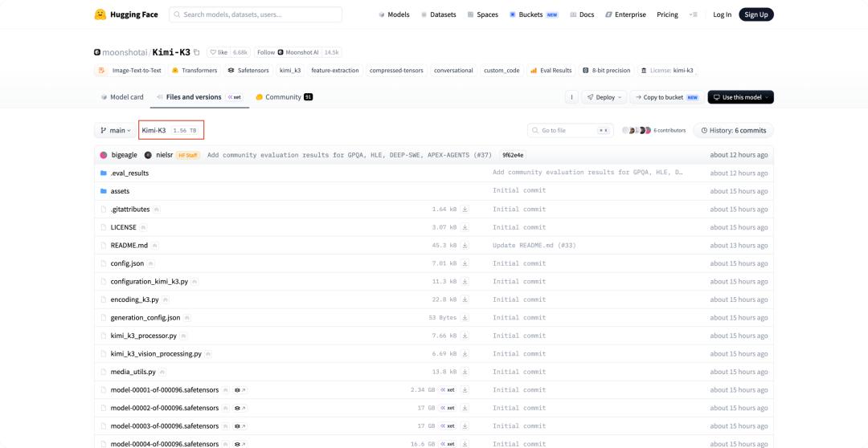Open the bigeagle avatar in commit row

tap(104, 155)
